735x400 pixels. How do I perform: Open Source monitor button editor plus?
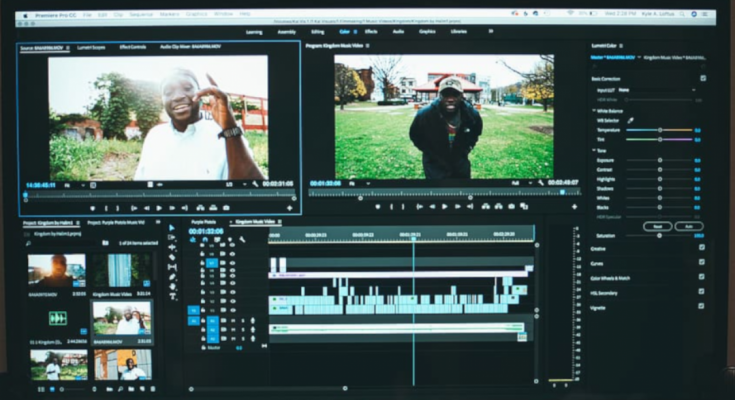(290, 208)
